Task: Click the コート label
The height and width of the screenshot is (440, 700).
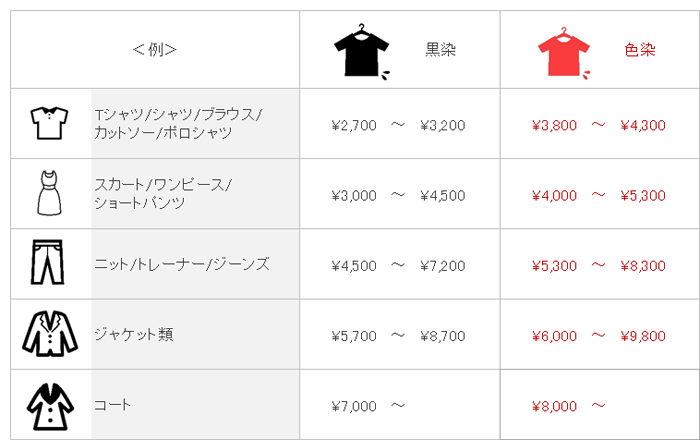Action: tap(112, 405)
